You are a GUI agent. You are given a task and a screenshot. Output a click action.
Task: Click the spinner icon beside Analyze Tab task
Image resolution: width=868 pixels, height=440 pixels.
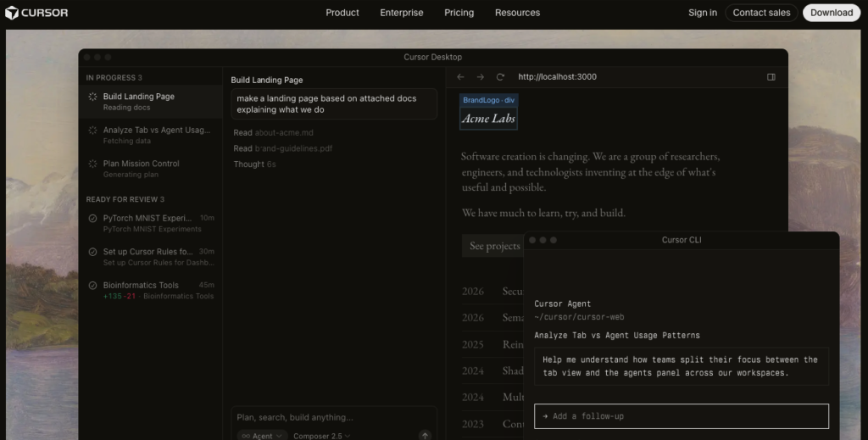92,131
